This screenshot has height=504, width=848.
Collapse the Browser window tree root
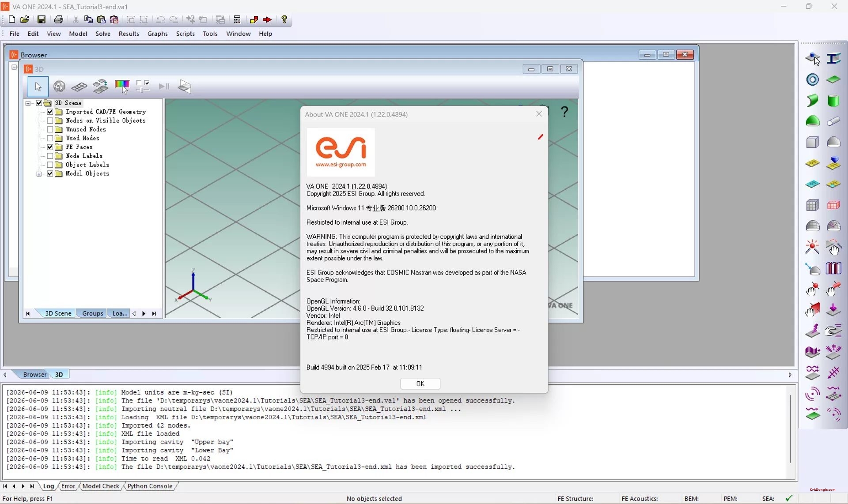tap(14, 67)
